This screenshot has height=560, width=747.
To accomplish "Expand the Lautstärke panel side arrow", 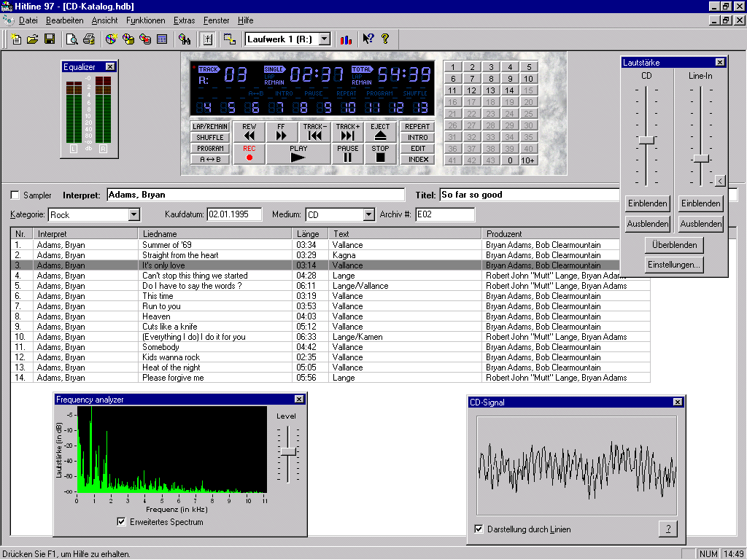I will 720,181.
